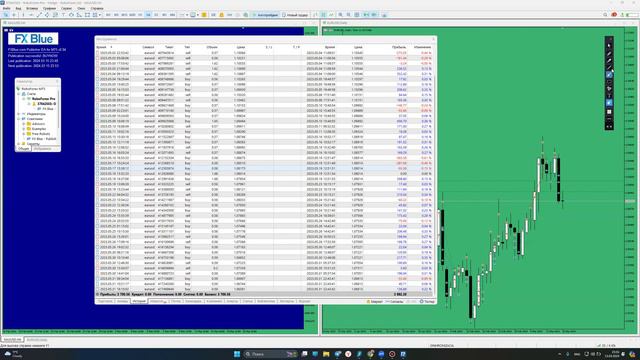640x360 pixels.
Task: Switch to the Торговля tab in toolbox
Action: tap(105, 302)
